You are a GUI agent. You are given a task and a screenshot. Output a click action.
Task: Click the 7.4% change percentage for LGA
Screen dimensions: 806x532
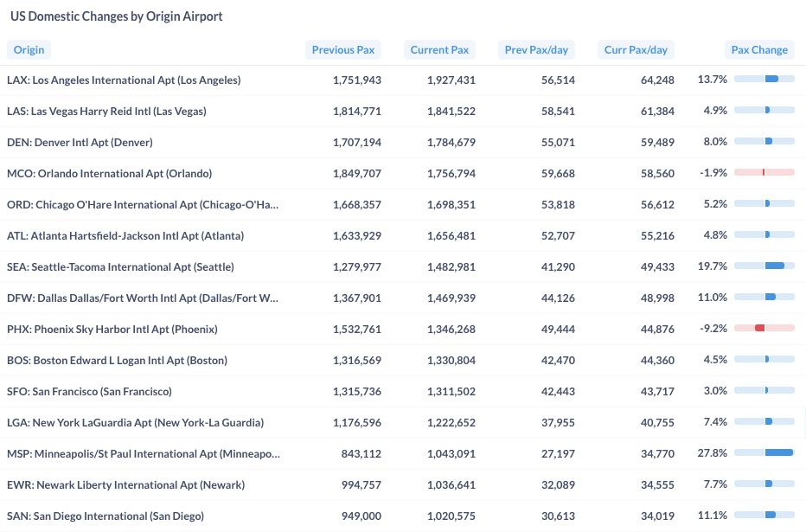715,421
